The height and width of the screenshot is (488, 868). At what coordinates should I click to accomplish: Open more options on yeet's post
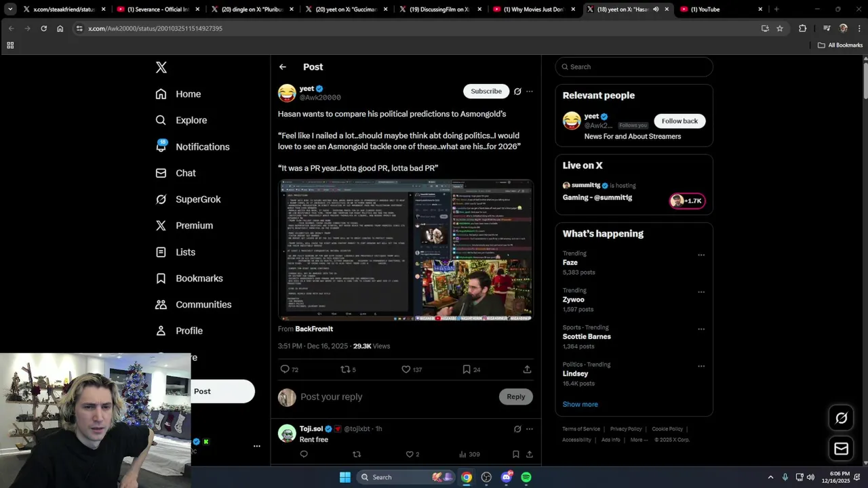pyautogui.click(x=530, y=91)
